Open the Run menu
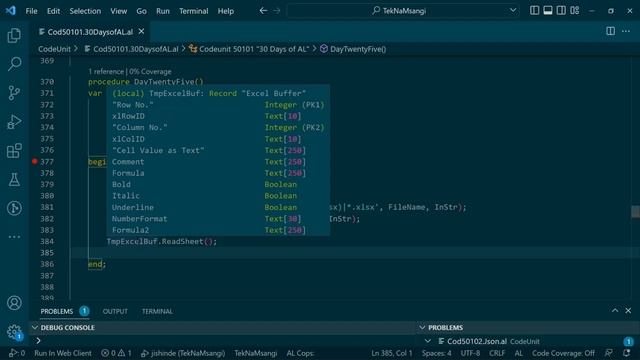Image resolution: width=640 pixels, height=360 pixels. [x=162, y=11]
